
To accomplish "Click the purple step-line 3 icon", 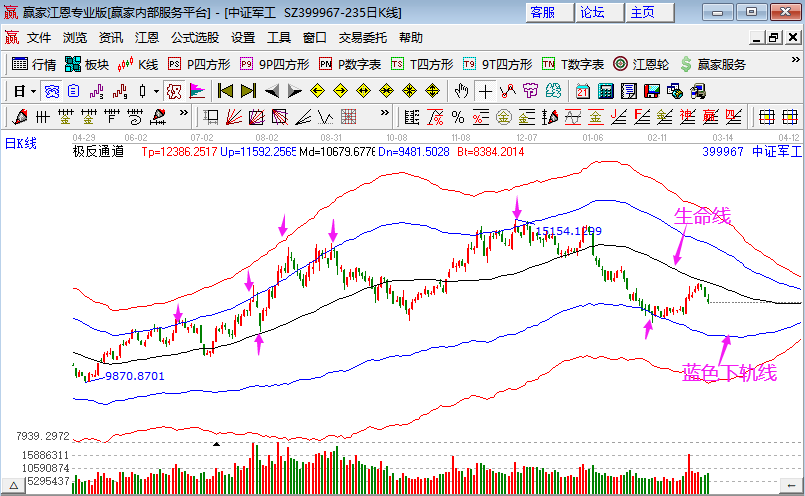I will 97,91.
